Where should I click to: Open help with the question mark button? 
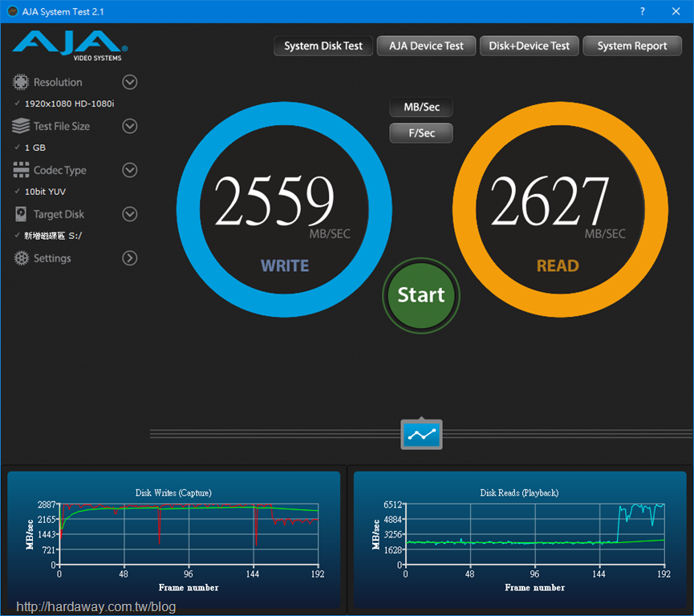[x=642, y=11]
